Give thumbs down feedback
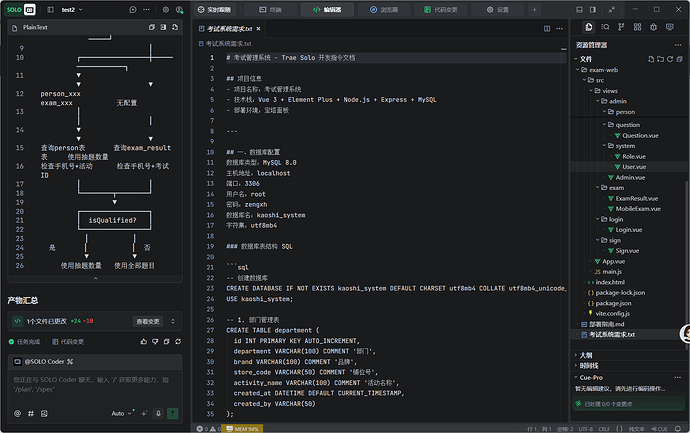 point(155,342)
